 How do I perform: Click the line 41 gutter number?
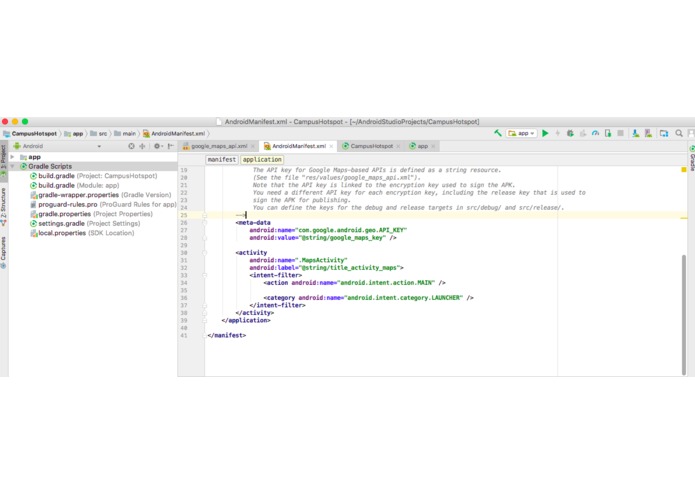click(x=184, y=335)
